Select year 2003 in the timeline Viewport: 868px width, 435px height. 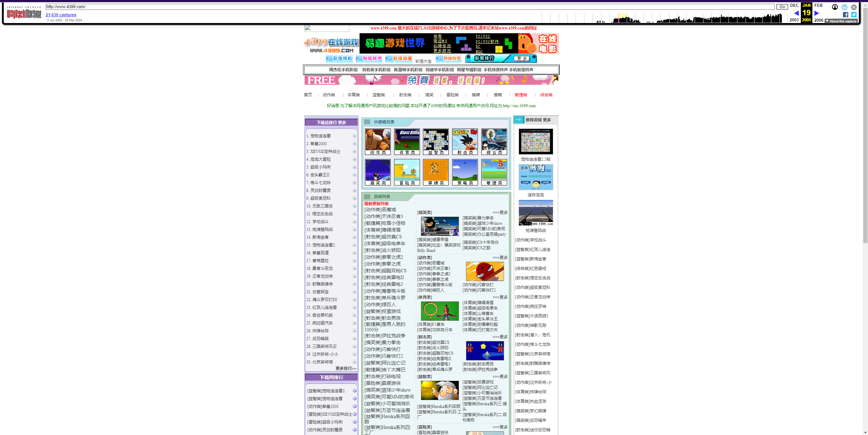coord(794,20)
